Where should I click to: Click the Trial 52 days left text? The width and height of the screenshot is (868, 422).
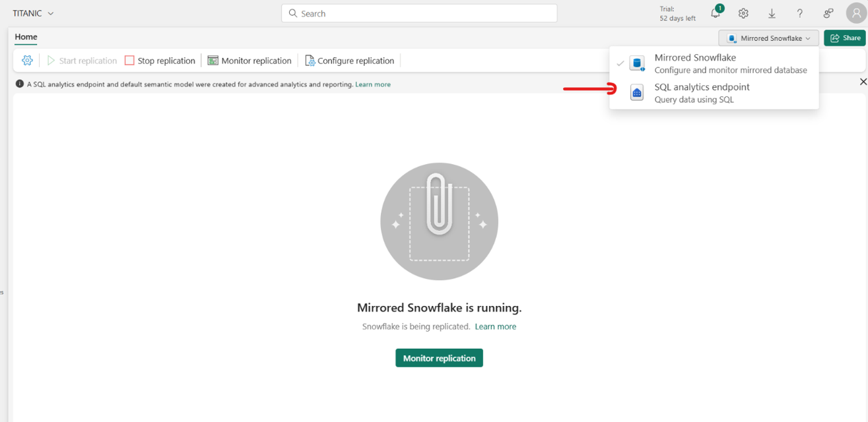coord(677,14)
